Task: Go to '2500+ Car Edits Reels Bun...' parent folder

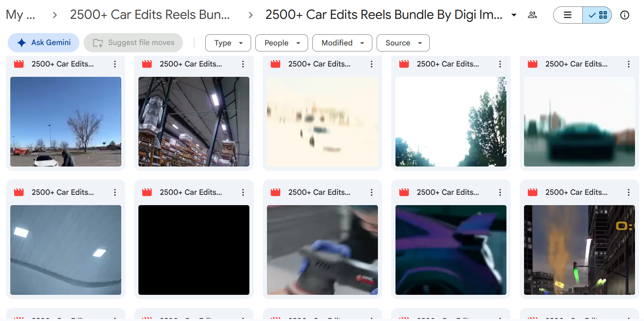Action: coord(150,15)
